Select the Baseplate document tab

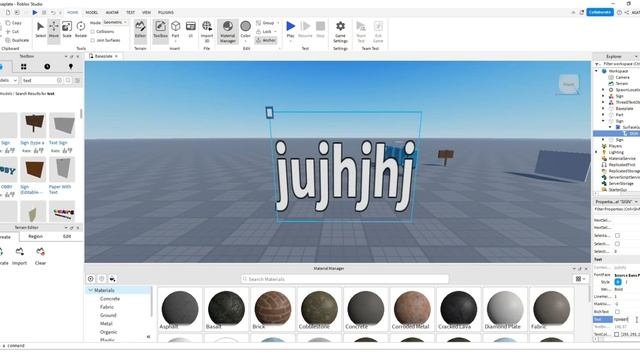click(x=103, y=56)
